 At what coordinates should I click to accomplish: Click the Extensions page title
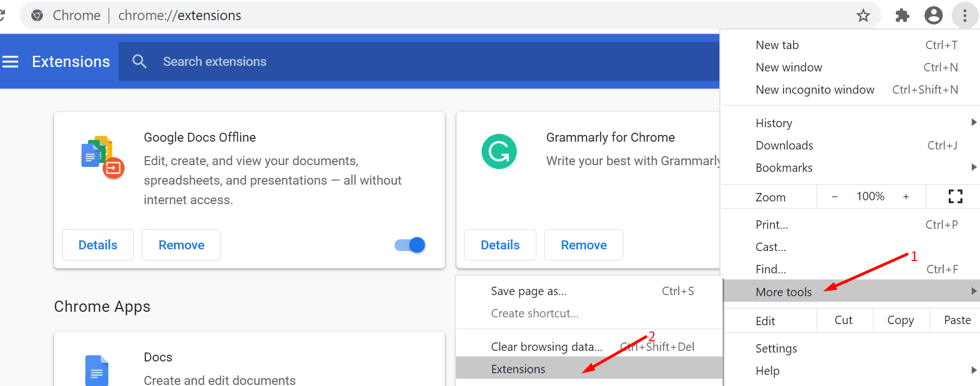tap(71, 61)
